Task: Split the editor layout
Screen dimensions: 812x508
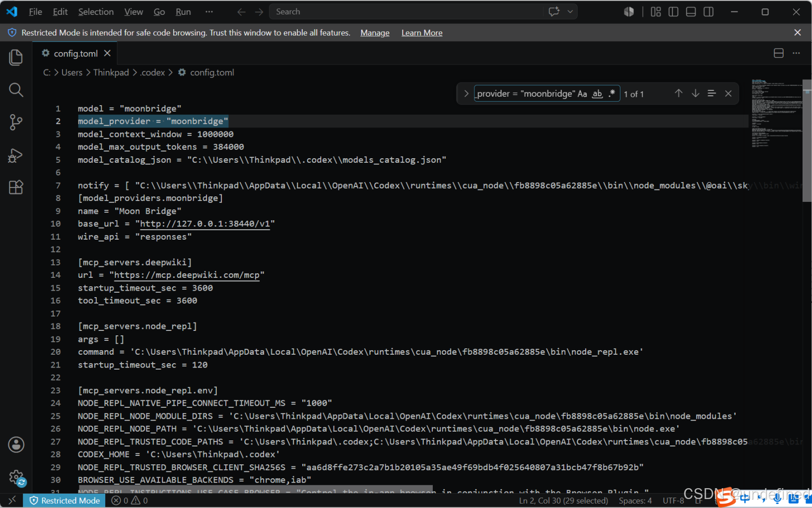Action: 779,53
